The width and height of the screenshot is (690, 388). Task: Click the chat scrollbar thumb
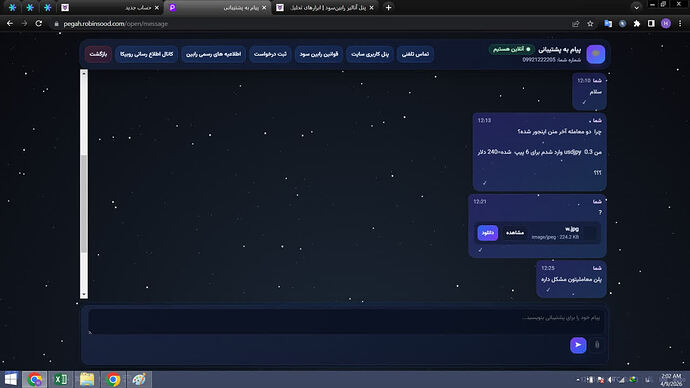[84, 203]
